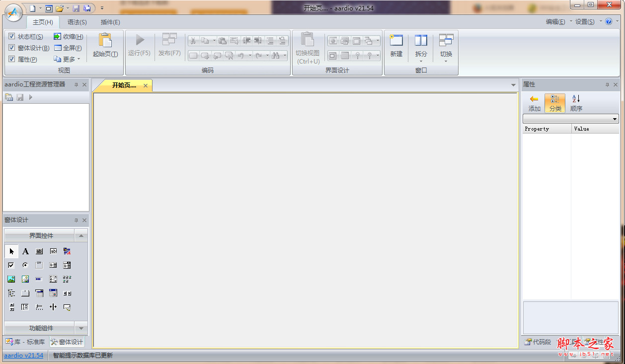Image resolution: width=625 pixels, height=364 pixels.
Task: Click the 添加 button in 属性 panel
Action: coord(534,103)
